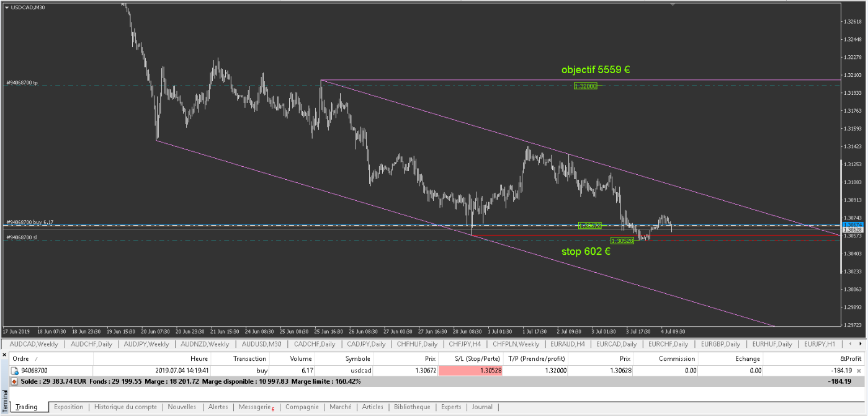This screenshot has height=416, width=868.
Task: Open the Articles tab
Action: pos(372,407)
